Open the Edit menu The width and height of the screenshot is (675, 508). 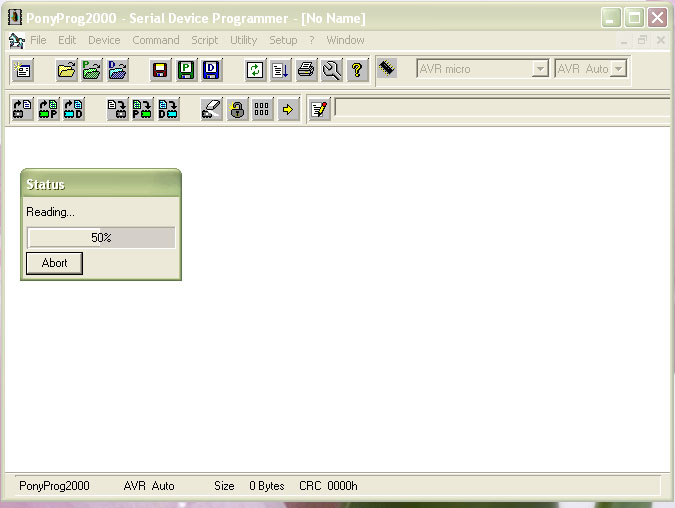pos(67,40)
